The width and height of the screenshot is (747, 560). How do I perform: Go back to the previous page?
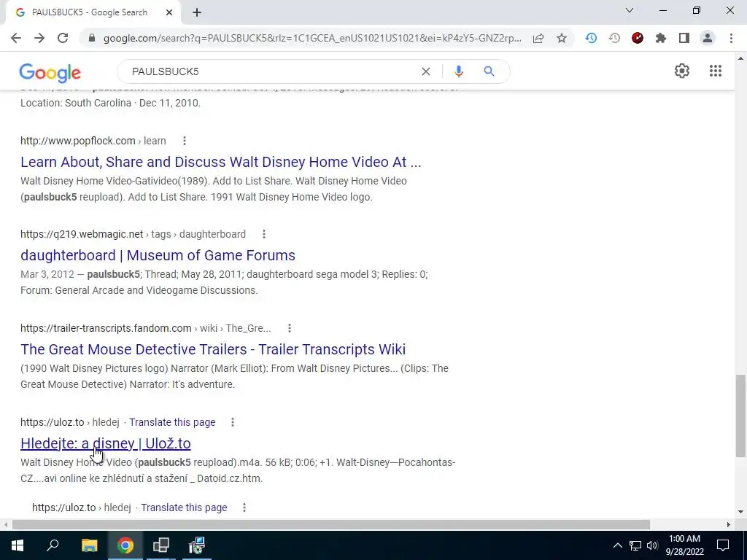(16, 38)
